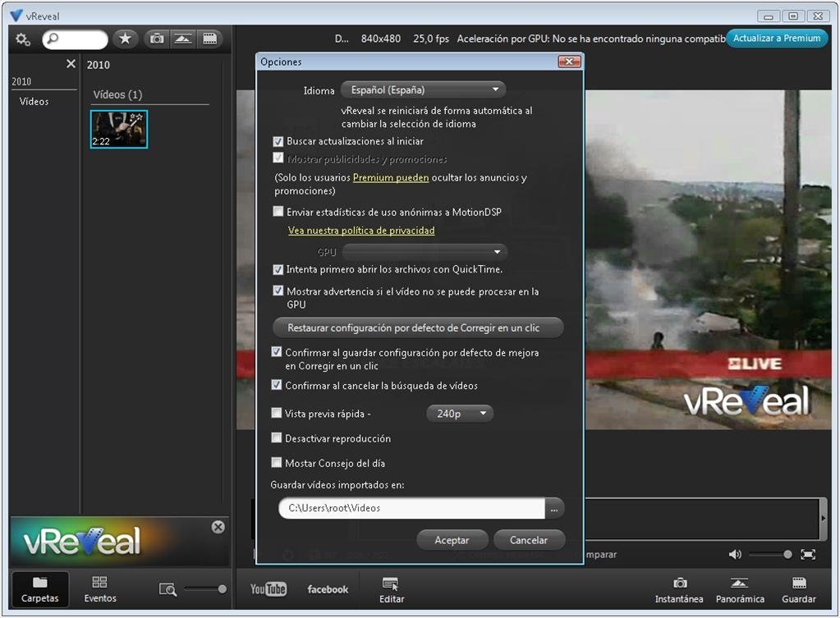Click Aceptar button
This screenshot has width=840, height=618.
pos(452,540)
